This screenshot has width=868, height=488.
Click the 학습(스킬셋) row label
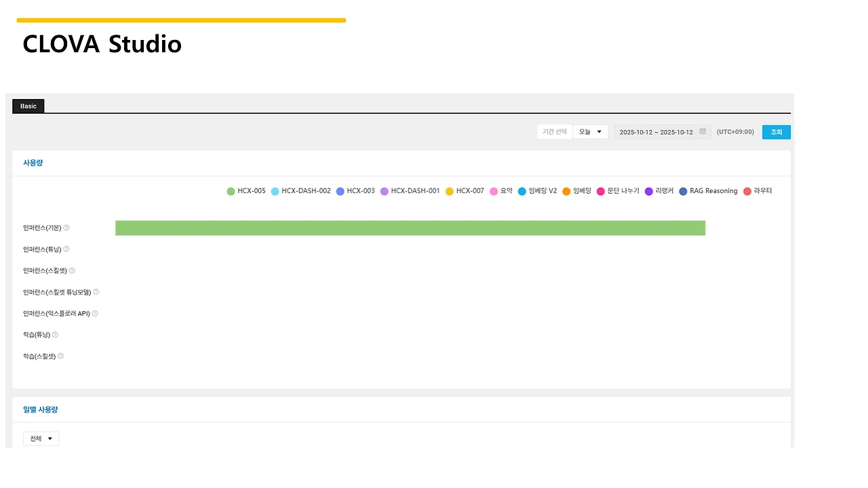point(39,356)
